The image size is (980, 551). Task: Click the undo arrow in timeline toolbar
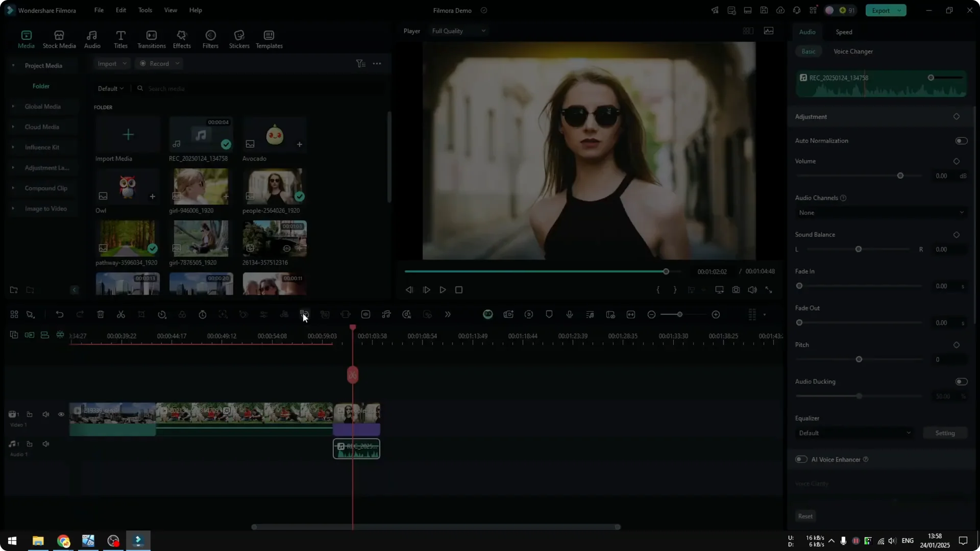click(60, 314)
